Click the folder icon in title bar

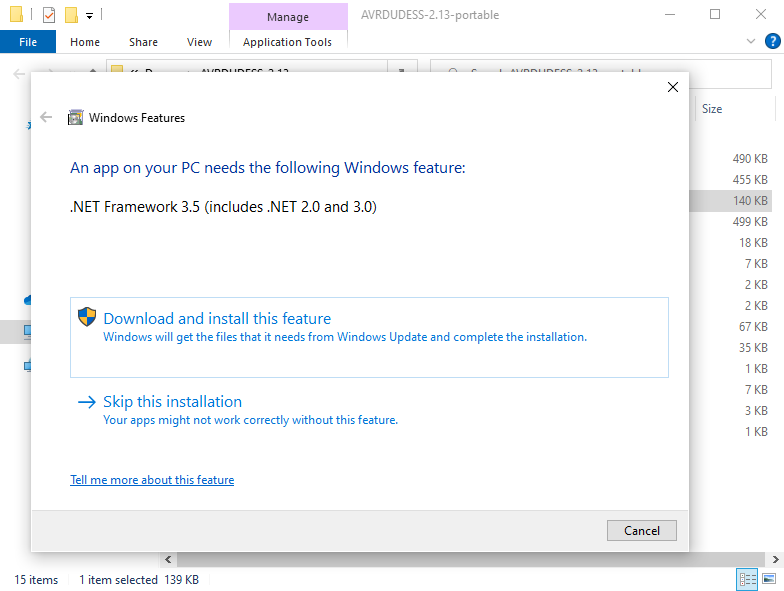pyautogui.click(x=16, y=14)
